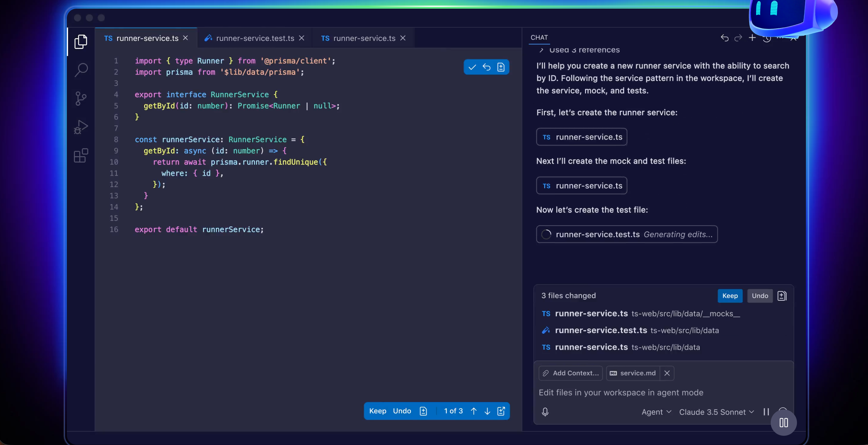
Task: Pause the agent with the pause button
Action: pyautogui.click(x=766, y=412)
